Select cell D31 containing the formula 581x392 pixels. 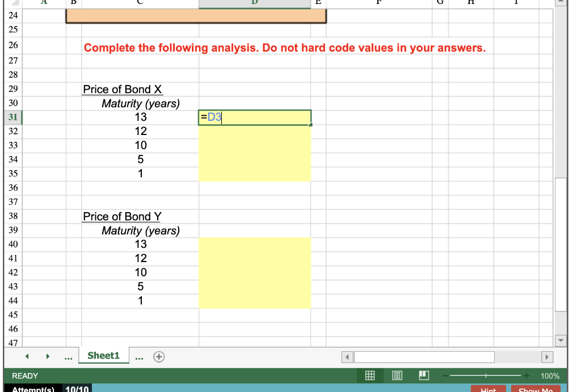tap(254, 117)
